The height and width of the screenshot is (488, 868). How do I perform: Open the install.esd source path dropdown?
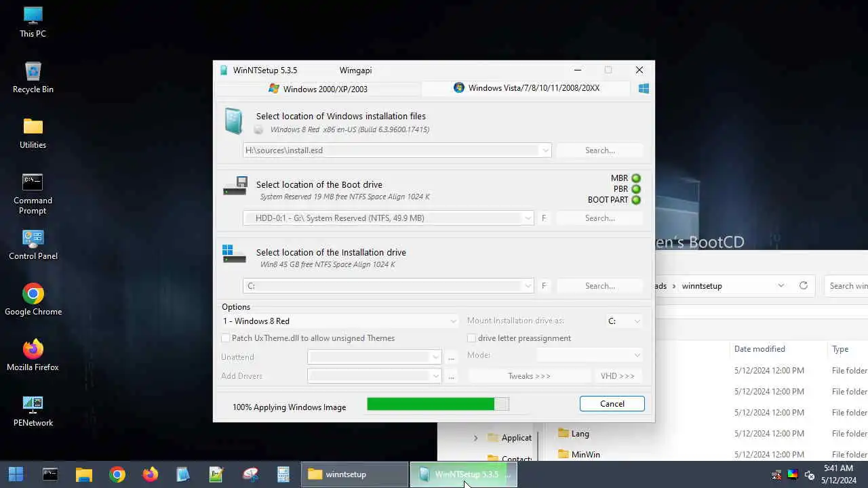(x=545, y=150)
